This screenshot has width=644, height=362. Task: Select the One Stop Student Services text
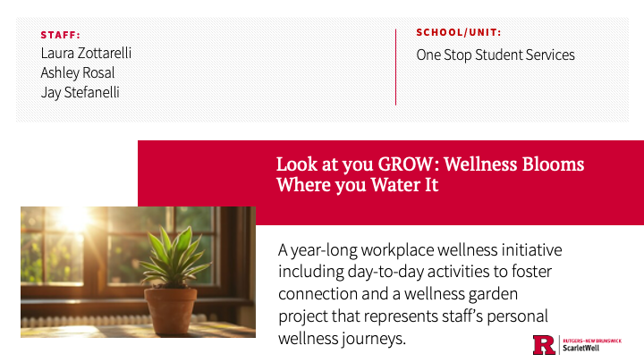pos(495,55)
